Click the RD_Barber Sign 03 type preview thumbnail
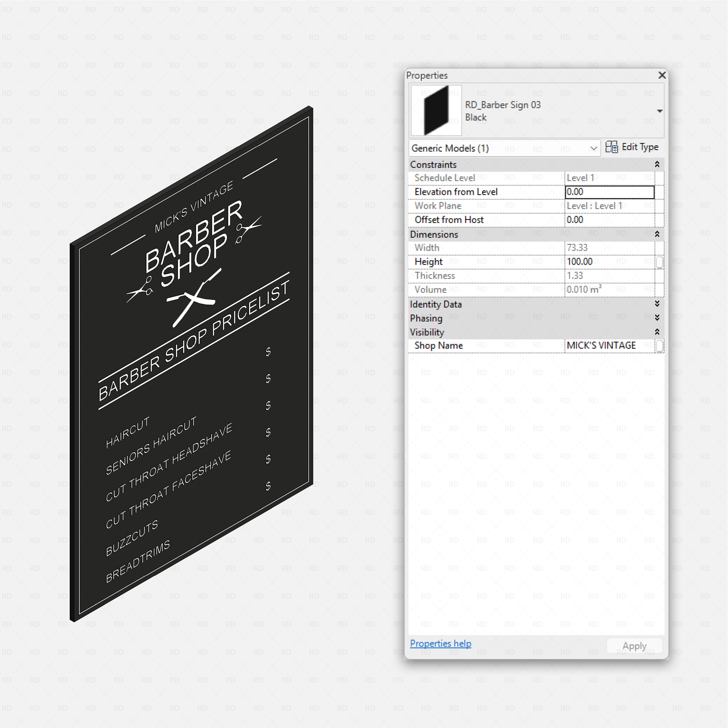The width and height of the screenshot is (728, 728). (435, 110)
